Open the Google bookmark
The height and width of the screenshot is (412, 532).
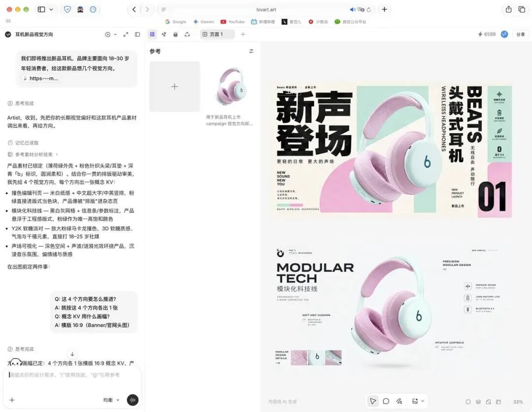[175, 22]
